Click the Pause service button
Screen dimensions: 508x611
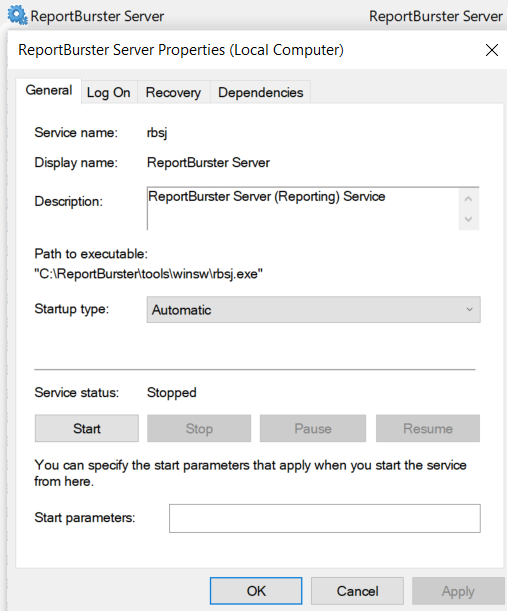coord(313,428)
